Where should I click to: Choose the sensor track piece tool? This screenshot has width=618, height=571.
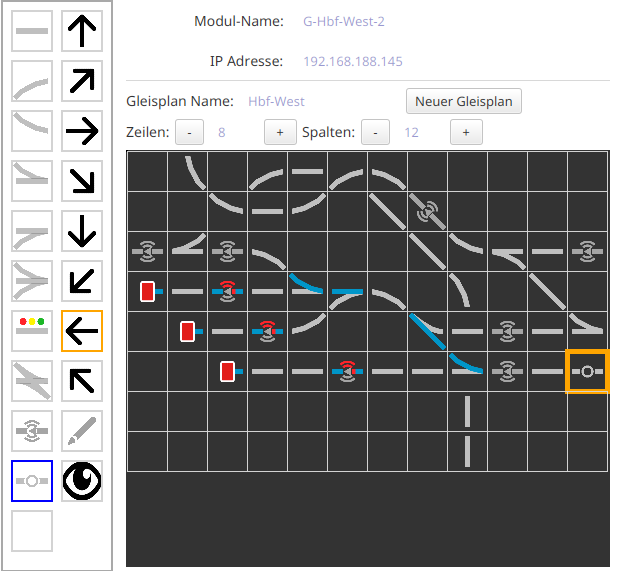[32, 430]
